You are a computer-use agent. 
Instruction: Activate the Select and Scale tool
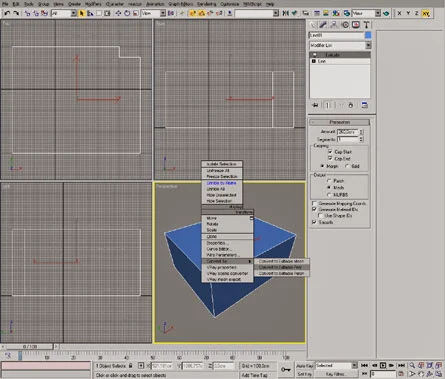coord(135,13)
